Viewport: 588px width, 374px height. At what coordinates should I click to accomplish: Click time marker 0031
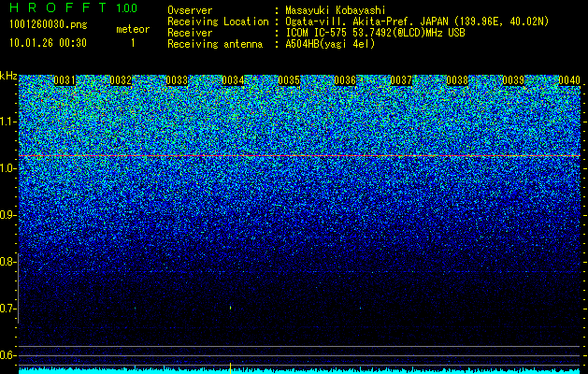[65, 80]
